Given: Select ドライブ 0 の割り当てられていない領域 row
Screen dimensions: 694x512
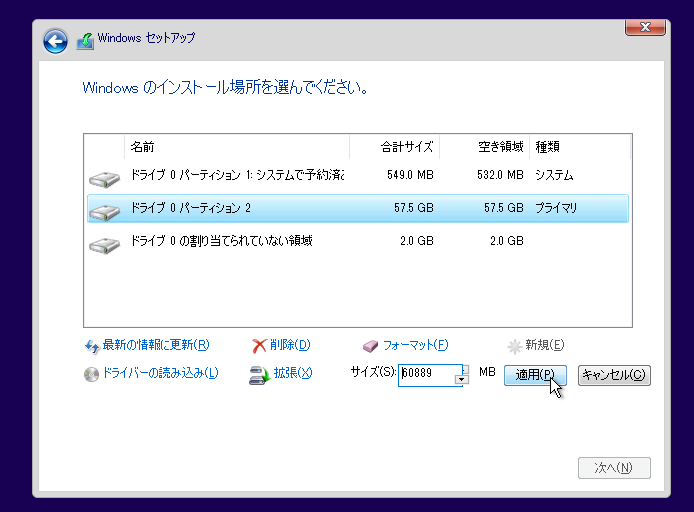Looking at the screenshot, I should tap(358, 241).
